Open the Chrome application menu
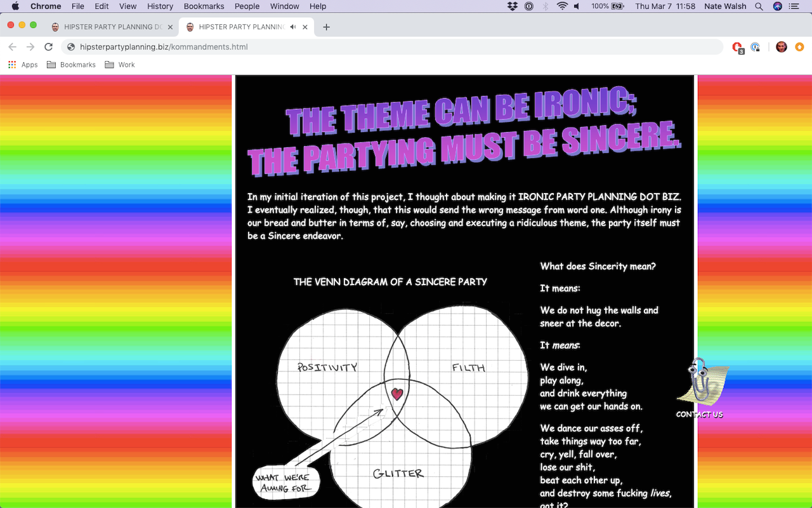The image size is (812, 508). point(46,6)
